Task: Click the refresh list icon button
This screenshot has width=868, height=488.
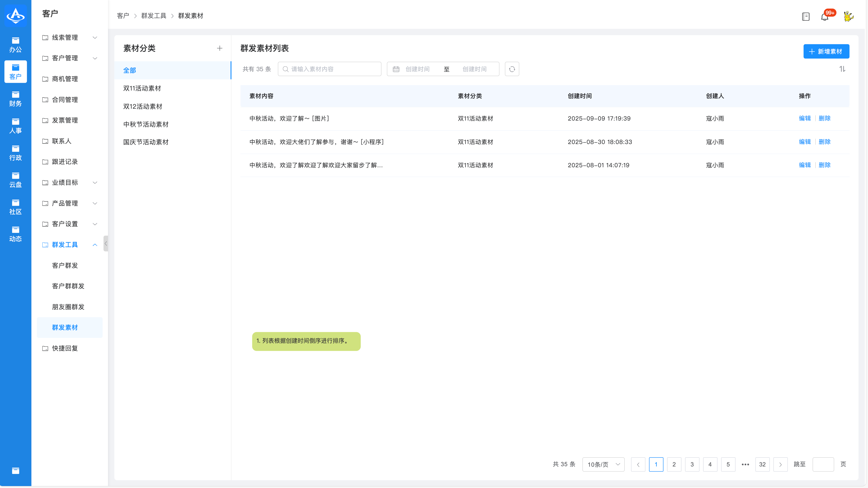Action: click(x=512, y=69)
